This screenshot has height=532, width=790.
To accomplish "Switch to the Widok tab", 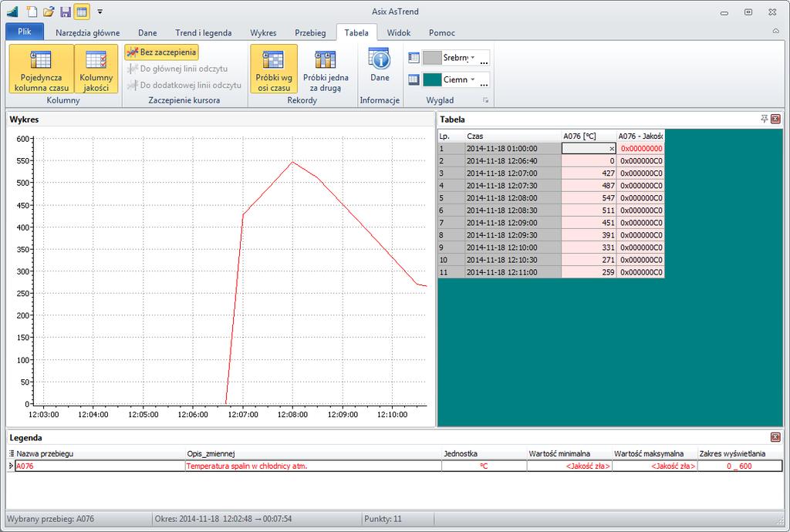I will [x=399, y=32].
